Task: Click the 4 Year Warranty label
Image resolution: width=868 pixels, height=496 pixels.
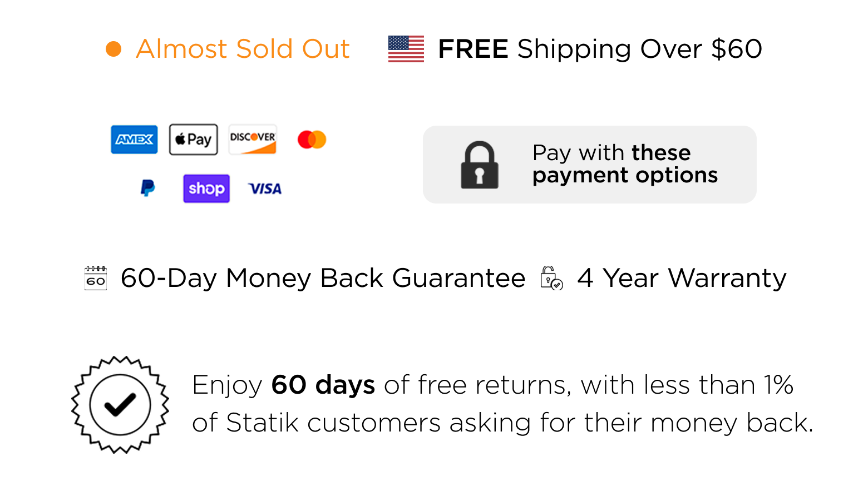Action: pos(682,278)
